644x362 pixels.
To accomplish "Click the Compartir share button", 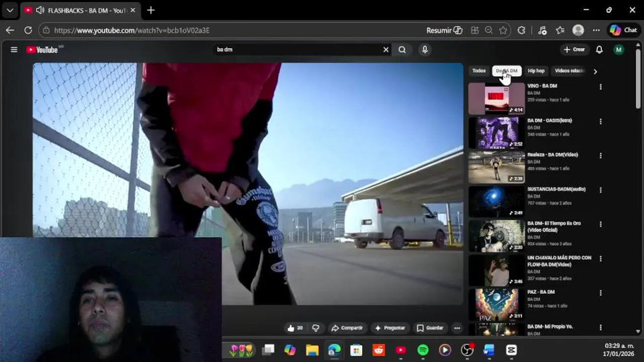I will click(347, 328).
